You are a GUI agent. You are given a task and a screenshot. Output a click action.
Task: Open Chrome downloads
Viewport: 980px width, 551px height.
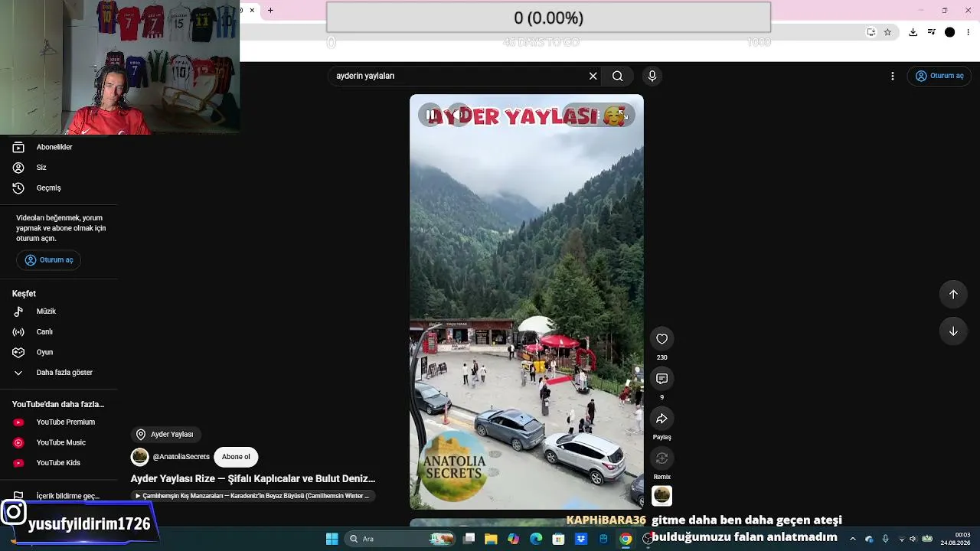pyautogui.click(x=913, y=32)
